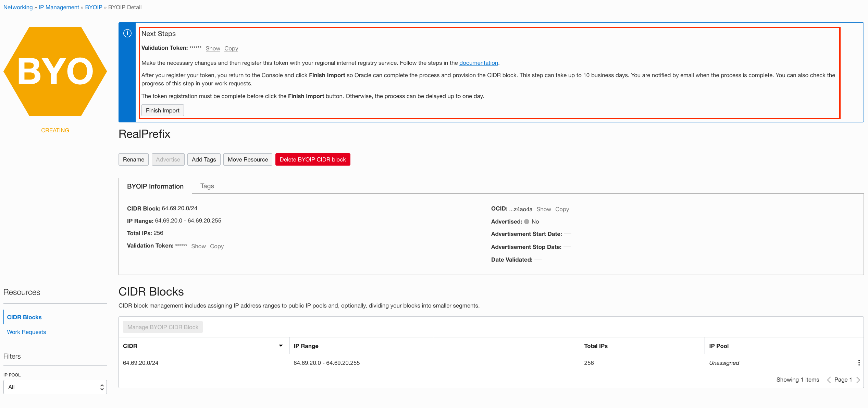Open the IP Pool filter dropdown

click(x=55, y=387)
